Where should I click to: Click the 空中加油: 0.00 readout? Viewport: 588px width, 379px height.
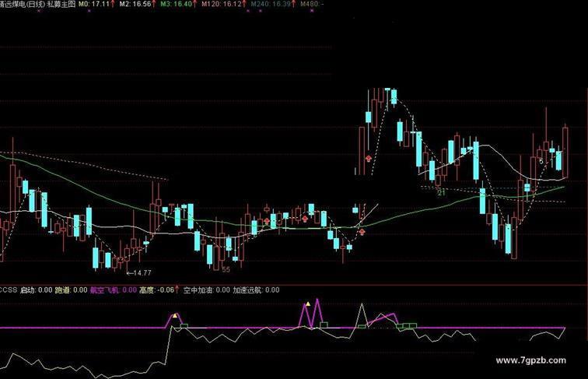[x=207, y=290]
